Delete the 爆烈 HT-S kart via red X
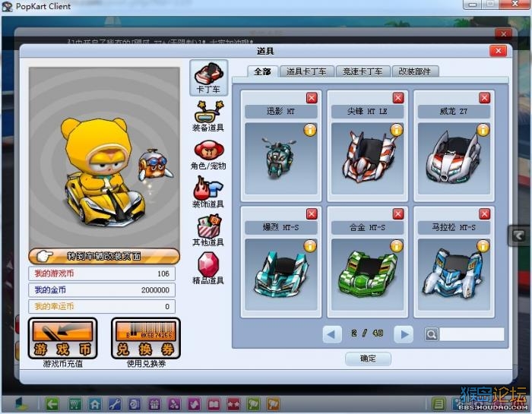Image resolution: width=532 pixels, height=414 pixels. (312, 214)
